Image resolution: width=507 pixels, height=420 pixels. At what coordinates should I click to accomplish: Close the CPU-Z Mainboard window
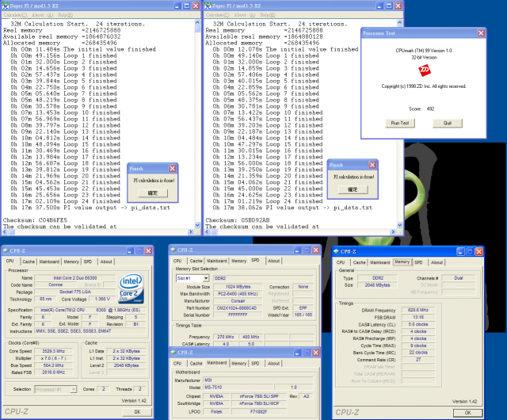pyautogui.click(x=316, y=353)
